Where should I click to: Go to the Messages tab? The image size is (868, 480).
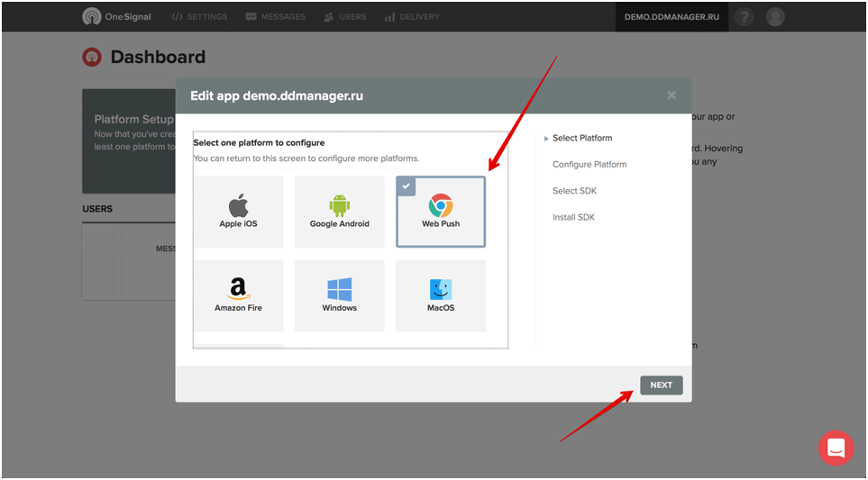click(276, 17)
